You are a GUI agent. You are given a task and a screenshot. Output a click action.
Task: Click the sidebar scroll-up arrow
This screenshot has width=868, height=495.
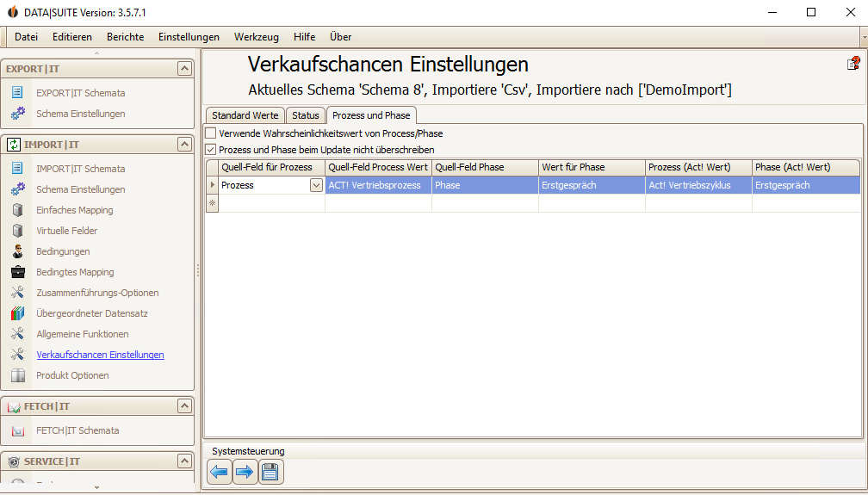(x=96, y=53)
